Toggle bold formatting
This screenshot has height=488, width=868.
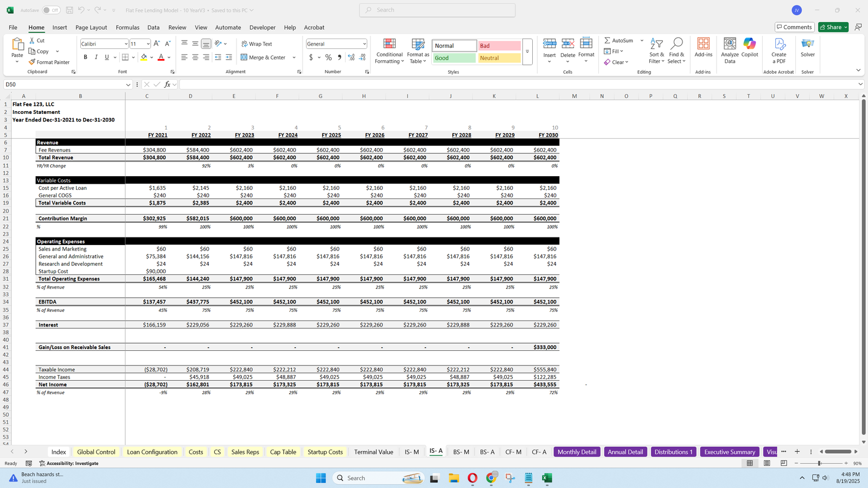pyautogui.click(x=85, y=57)
